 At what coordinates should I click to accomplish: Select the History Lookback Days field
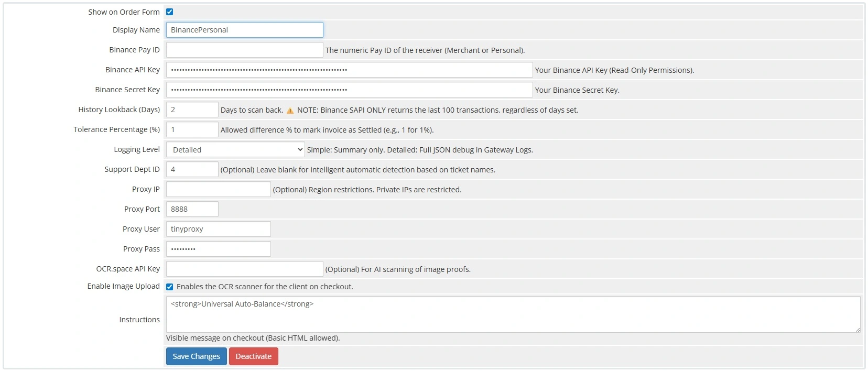click(192, 110)
